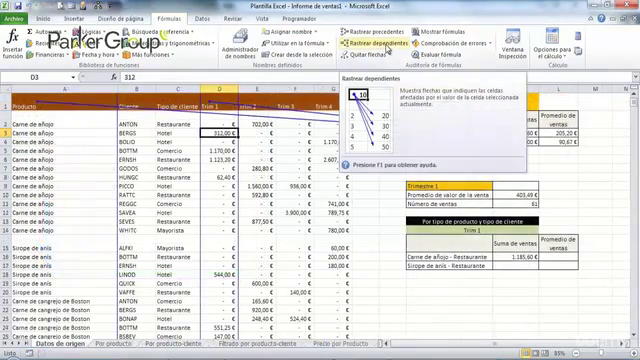Select column A header

click(x=64, y=89)
